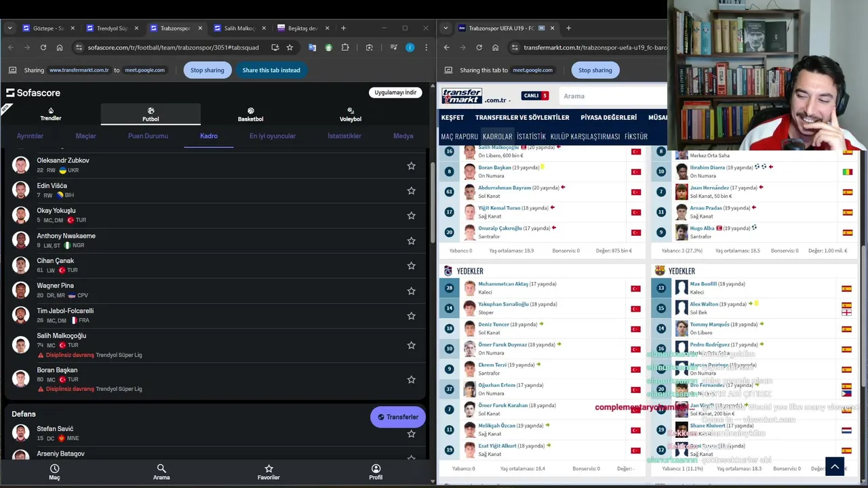This screenshot has width=868, height=488.
Task: Open FİKSTÜR link on Transfermarkt
Action: 636,136
